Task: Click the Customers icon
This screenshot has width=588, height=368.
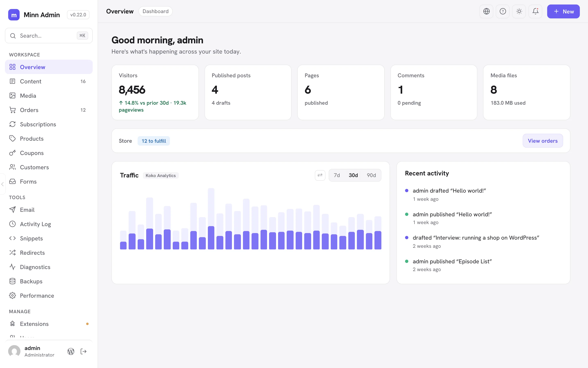Action: click(12, 167)
